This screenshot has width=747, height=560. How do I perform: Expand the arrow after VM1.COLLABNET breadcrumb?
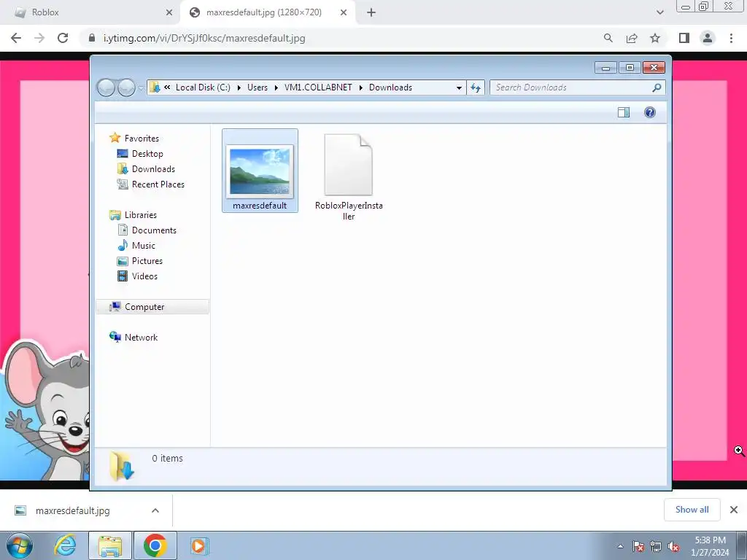click(x=360, y=87)
